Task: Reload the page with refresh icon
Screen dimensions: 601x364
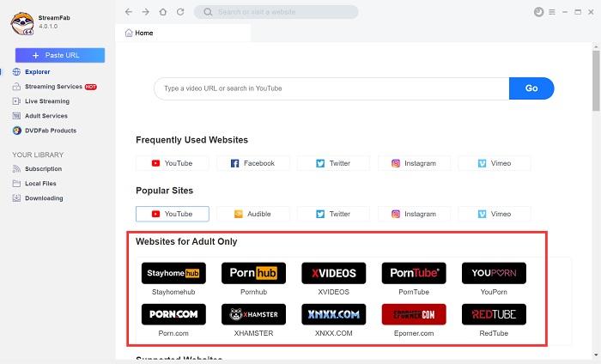Action: (180, 12)
